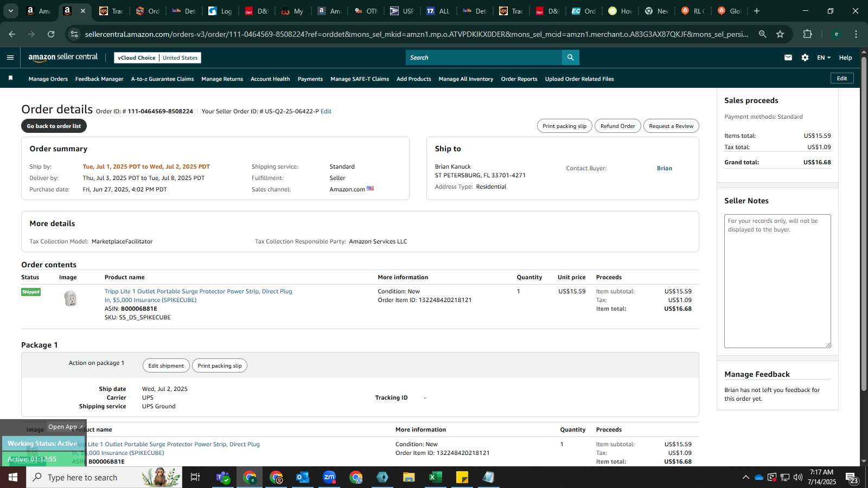Open the settings gear icon
The image size is (868, 488).
[805, 57]
